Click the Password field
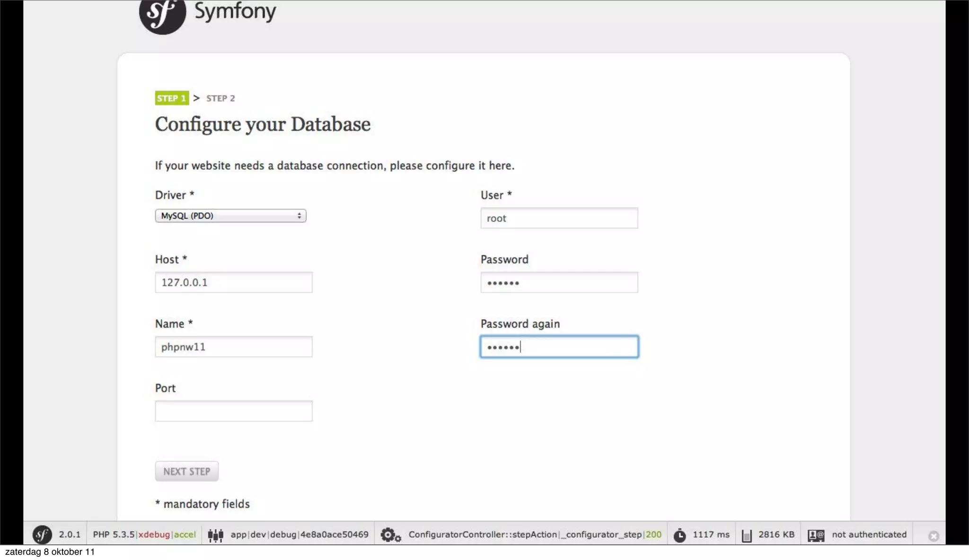Image resolution: width=969 pixels, height=560 pixels. click(559, 282)
